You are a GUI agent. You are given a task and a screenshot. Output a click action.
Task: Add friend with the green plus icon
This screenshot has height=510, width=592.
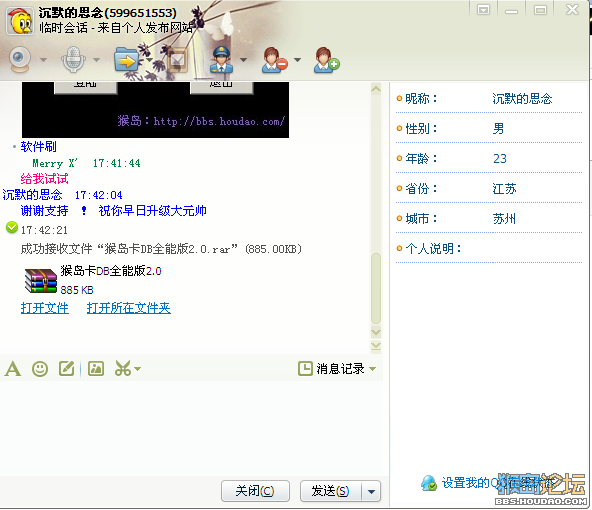pos(327,60)
